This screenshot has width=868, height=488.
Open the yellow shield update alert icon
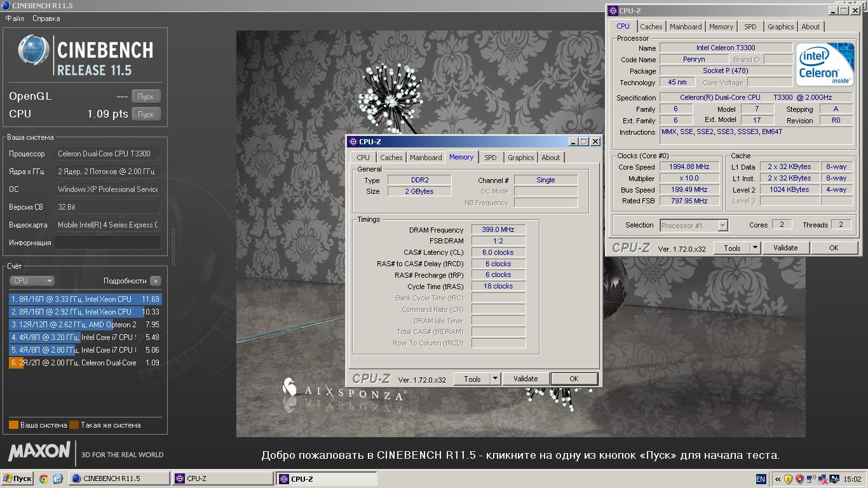pos(788,479)
